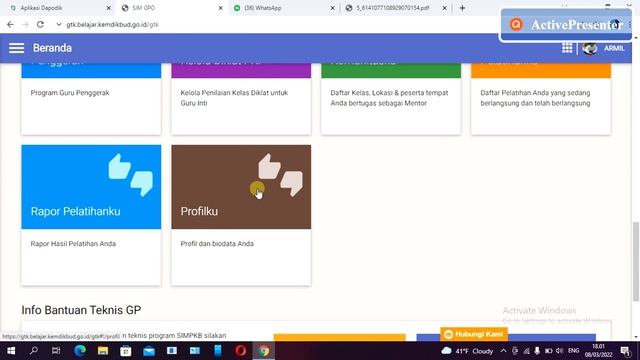
Task: Open the weather widget showing Cloudy
Action: (468, 351)
